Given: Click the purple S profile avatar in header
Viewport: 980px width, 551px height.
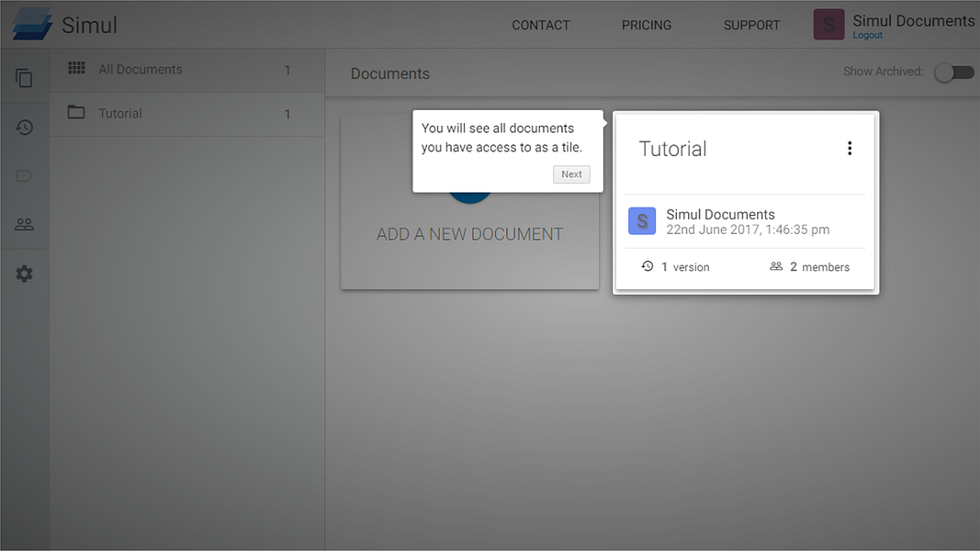Looking at the screenshot, I should click(x=828, y=25).
